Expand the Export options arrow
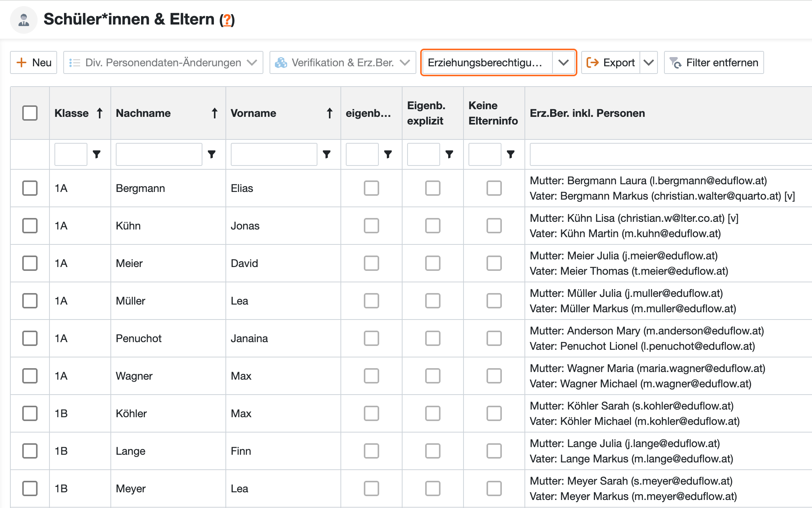This screenshot has height=508, width=812. 649,62
